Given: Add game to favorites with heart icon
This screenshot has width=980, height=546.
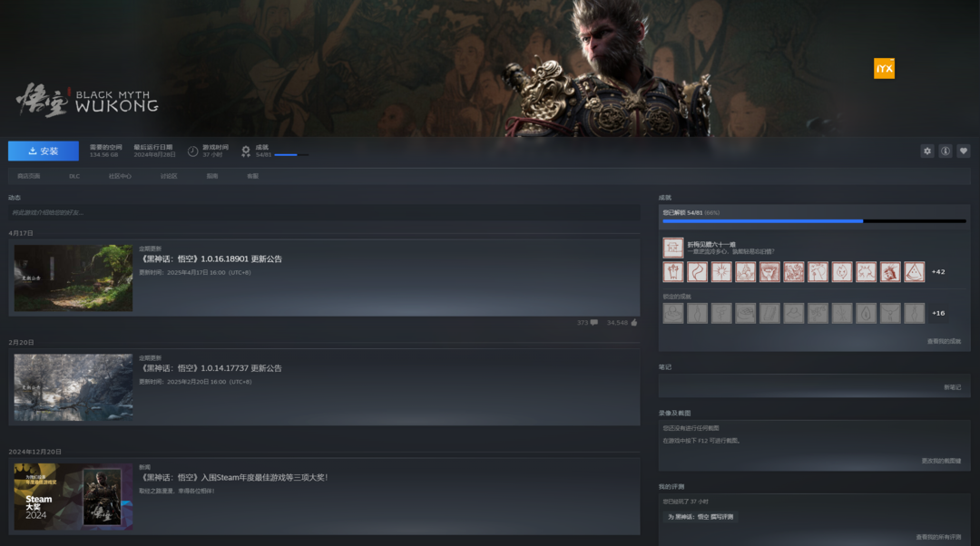Looking at the screenshot, I should click(x=963, y=151).
